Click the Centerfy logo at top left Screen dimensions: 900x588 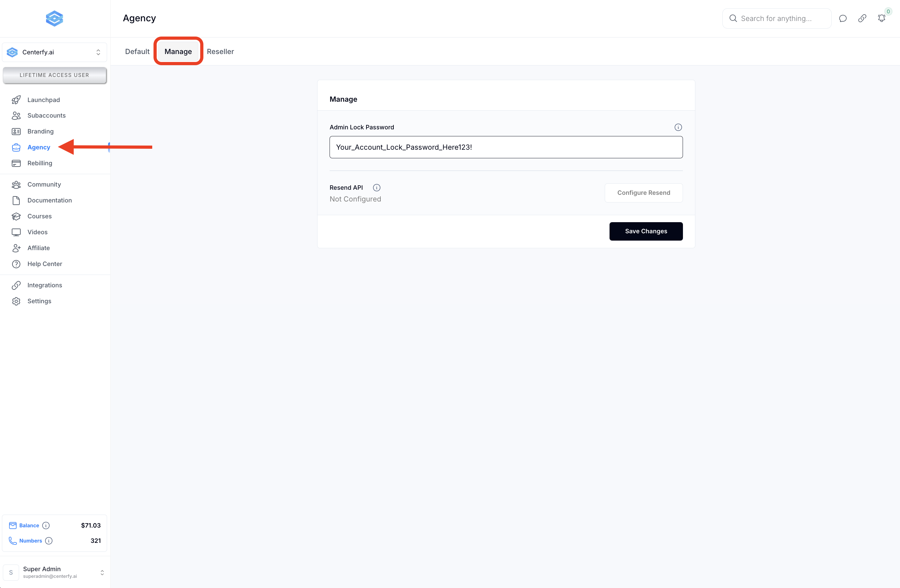coord(54,18)
